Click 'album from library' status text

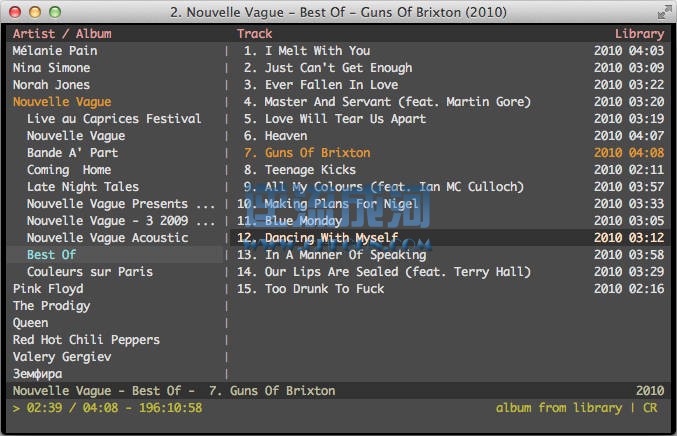559,408
